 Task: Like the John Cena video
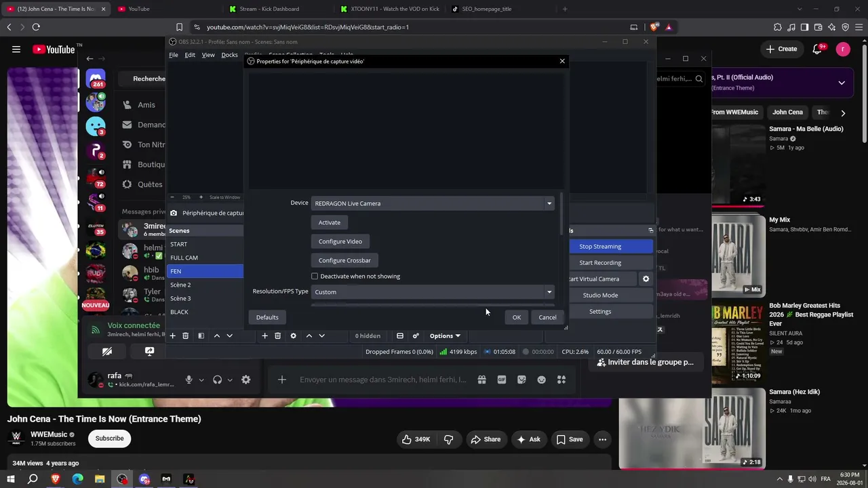416,439
